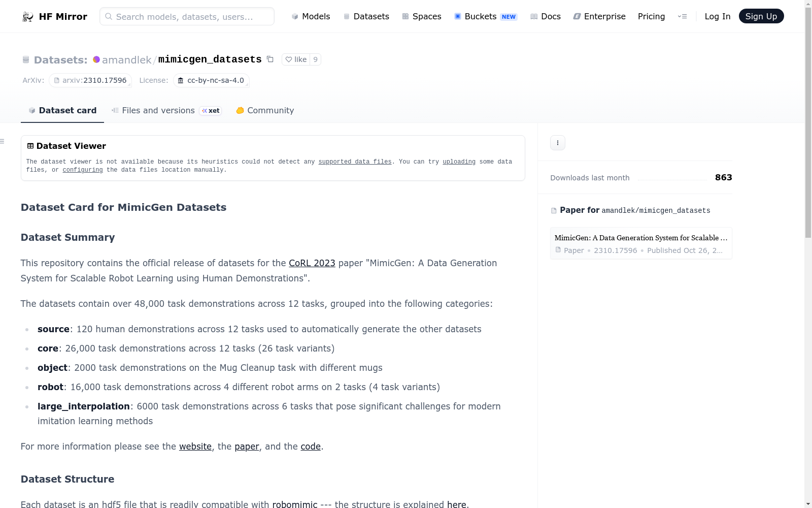
Task: Open the Models page
Action: click(x=311, y=16)
